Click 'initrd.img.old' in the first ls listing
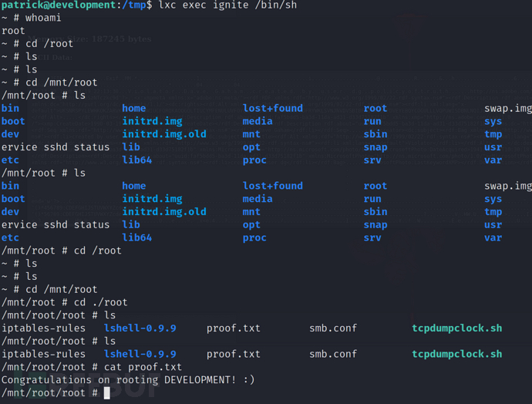This screenshot has height=404, width=532. point(164,134)
